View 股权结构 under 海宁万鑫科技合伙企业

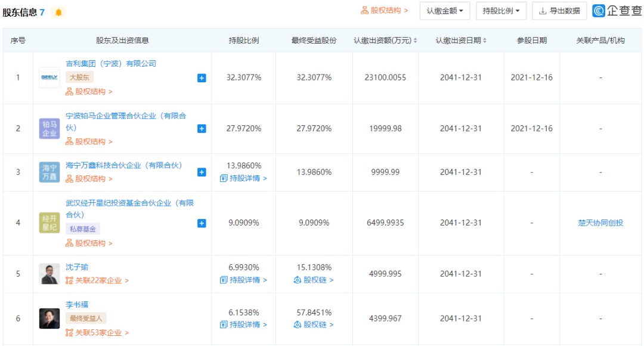[89, 179]
